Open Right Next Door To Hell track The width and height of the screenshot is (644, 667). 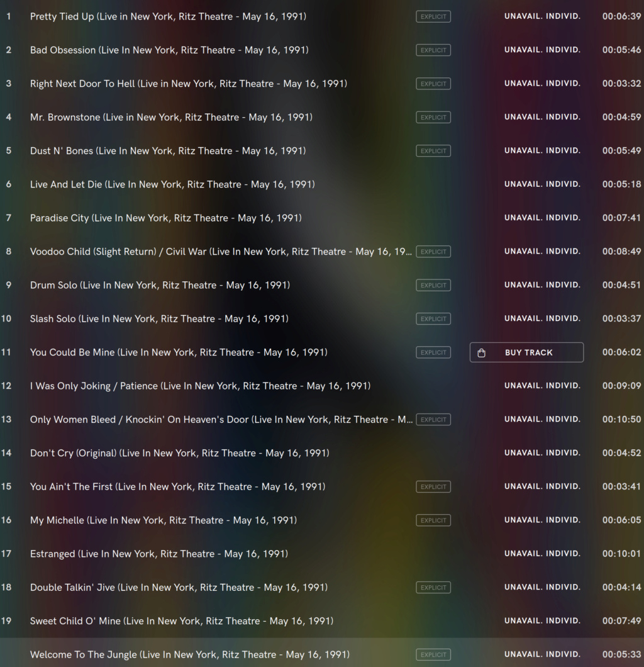[188, 84]
